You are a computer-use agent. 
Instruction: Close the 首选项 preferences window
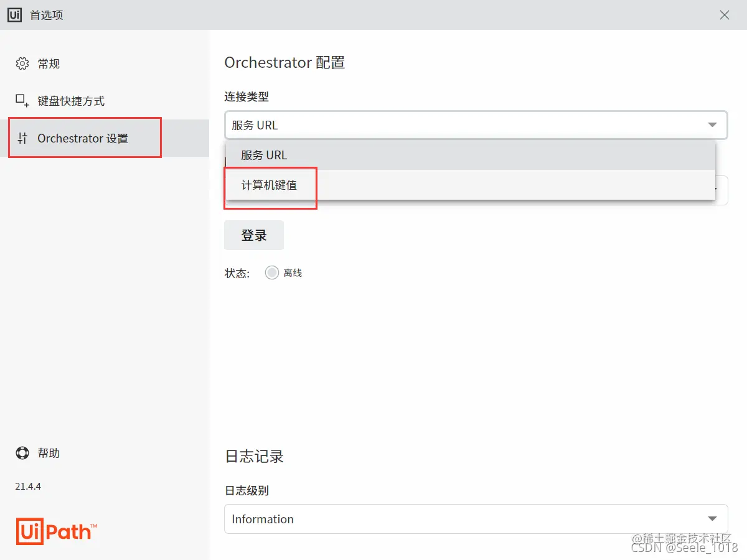coord(724,14)
